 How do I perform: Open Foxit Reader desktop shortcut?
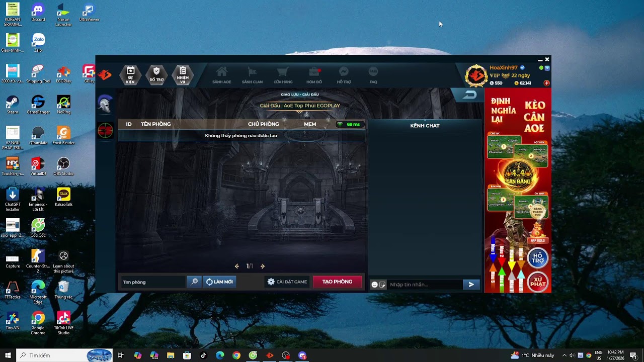pyautogui.click(x=63, y=135)
